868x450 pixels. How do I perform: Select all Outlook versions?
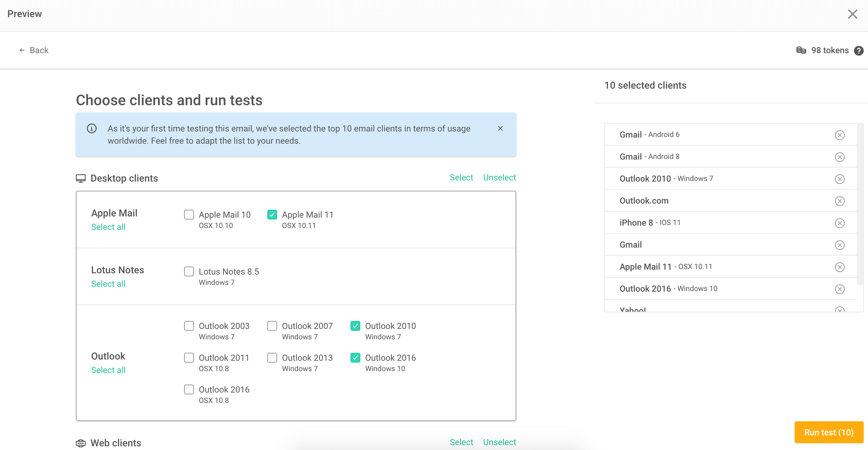point(108,370)
